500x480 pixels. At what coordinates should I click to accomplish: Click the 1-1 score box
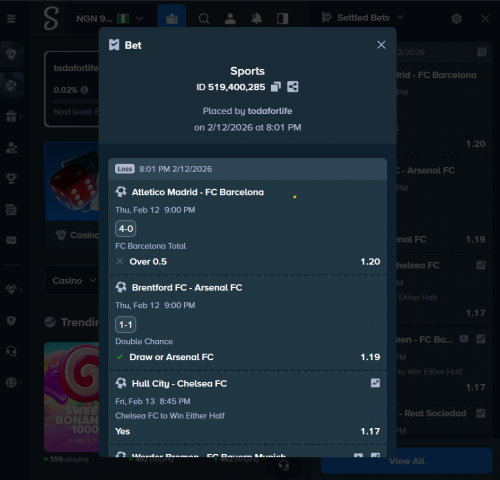126,325
